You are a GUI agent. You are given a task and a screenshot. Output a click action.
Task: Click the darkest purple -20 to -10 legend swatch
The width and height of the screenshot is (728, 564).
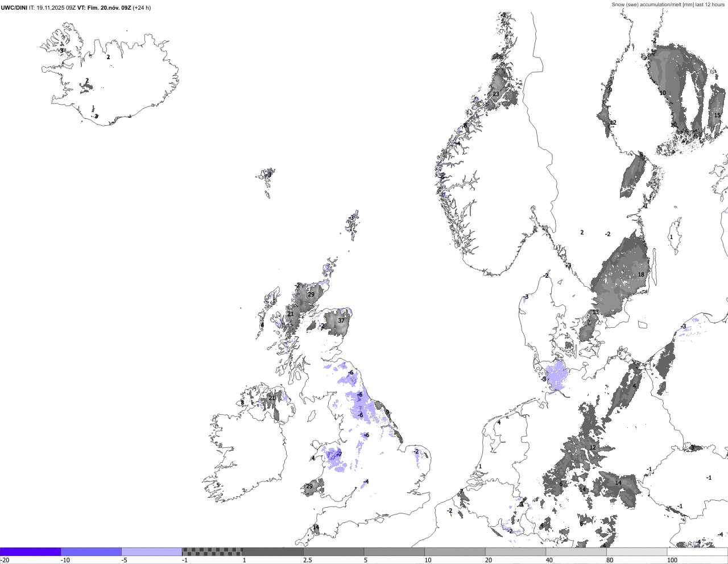[x=30, y=551]
